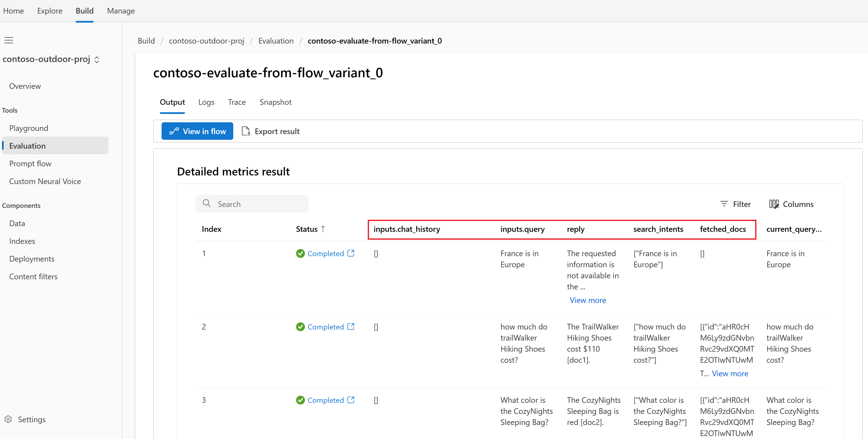Image resolution: width=868 pixels, height=439 pixels.
Task: Click the Build breadcrumb link
Action: click(146, 41)
